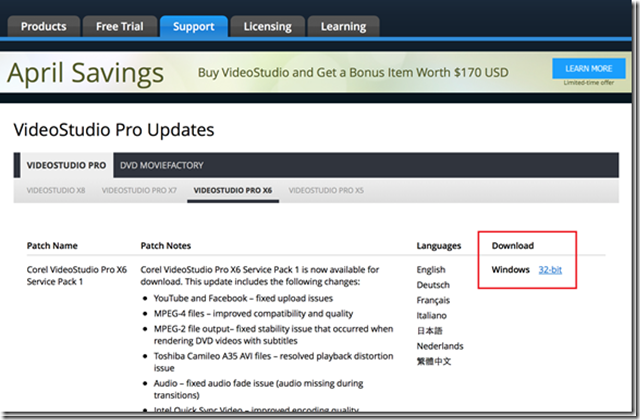Click the MPEG-4 files compatibility bullet
This screenshot has height=420, width=640.
tap(253, 313)
